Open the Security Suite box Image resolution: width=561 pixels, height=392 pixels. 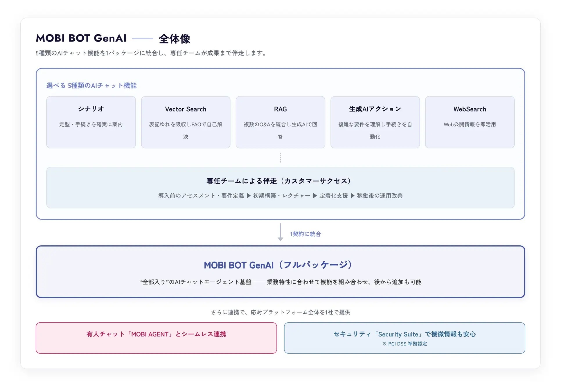(404, 338)
